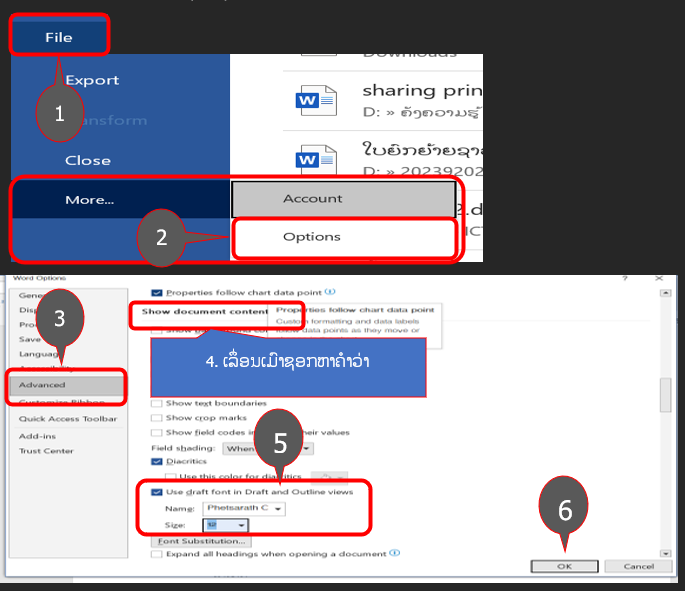This screenshot has width=685, height=591.
Task: Toggle Use draft font in Draft views
Action: point(156,492)
